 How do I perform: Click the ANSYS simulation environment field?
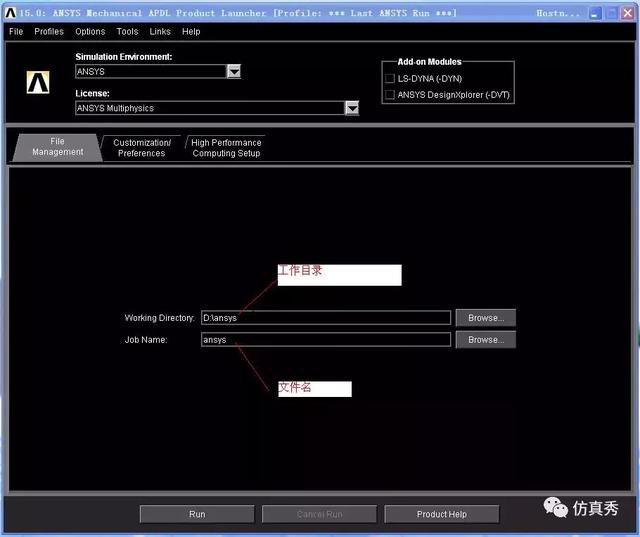point(151,72)
